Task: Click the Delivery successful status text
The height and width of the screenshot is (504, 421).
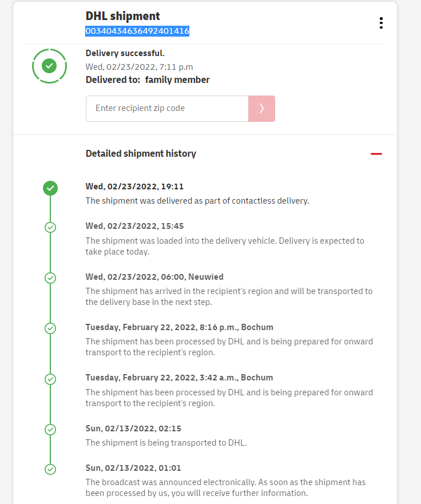Action: [125, 53]
